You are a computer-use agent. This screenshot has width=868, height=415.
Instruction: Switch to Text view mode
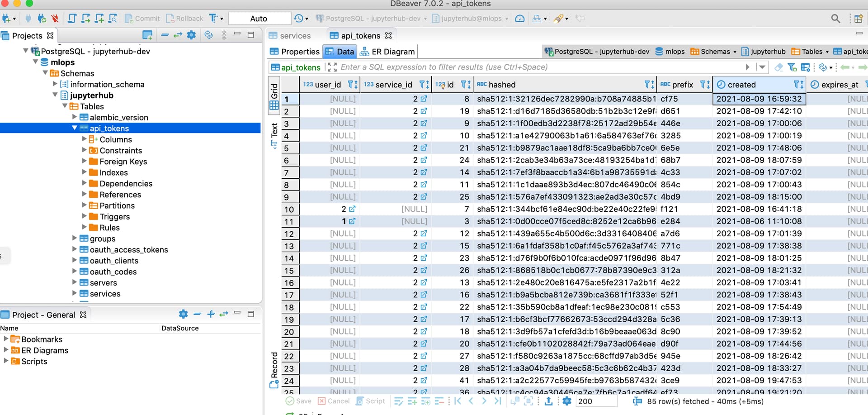[x=274, y=135]
